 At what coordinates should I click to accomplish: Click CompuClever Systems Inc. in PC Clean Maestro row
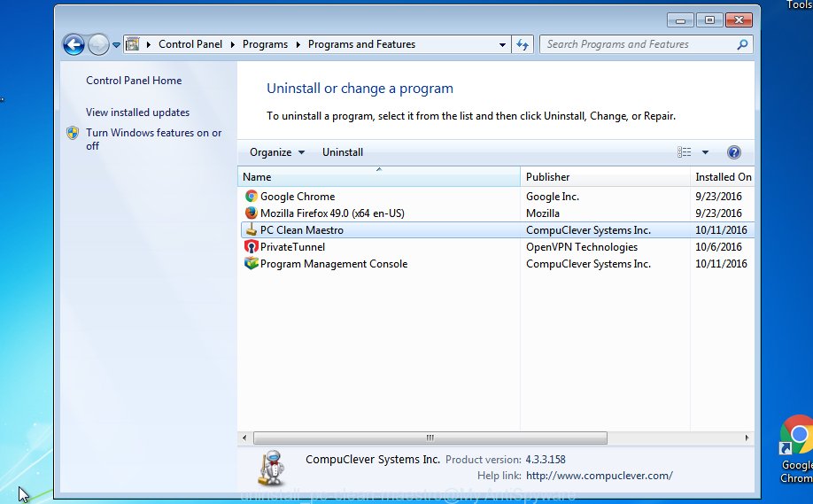click(588, 230)
